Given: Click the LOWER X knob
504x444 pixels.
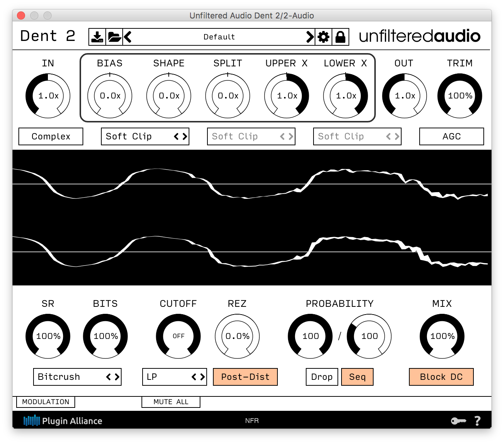Looking at the screenshot, I should point(346,96).
